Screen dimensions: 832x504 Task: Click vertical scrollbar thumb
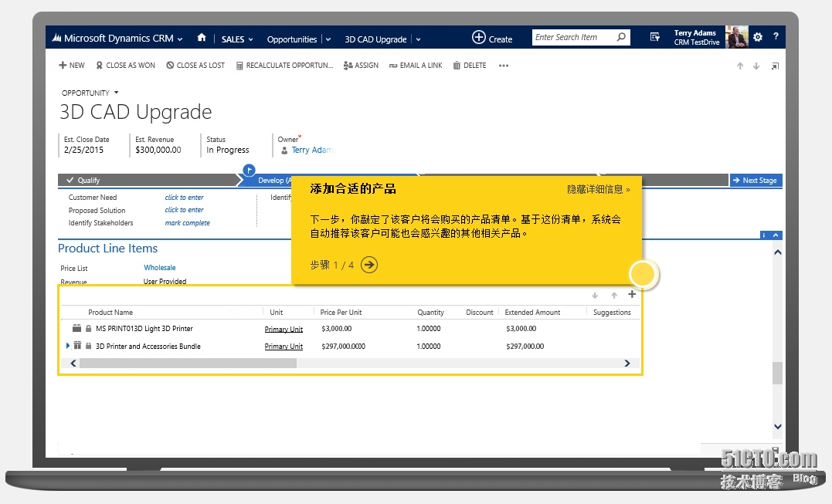(777, 373)
